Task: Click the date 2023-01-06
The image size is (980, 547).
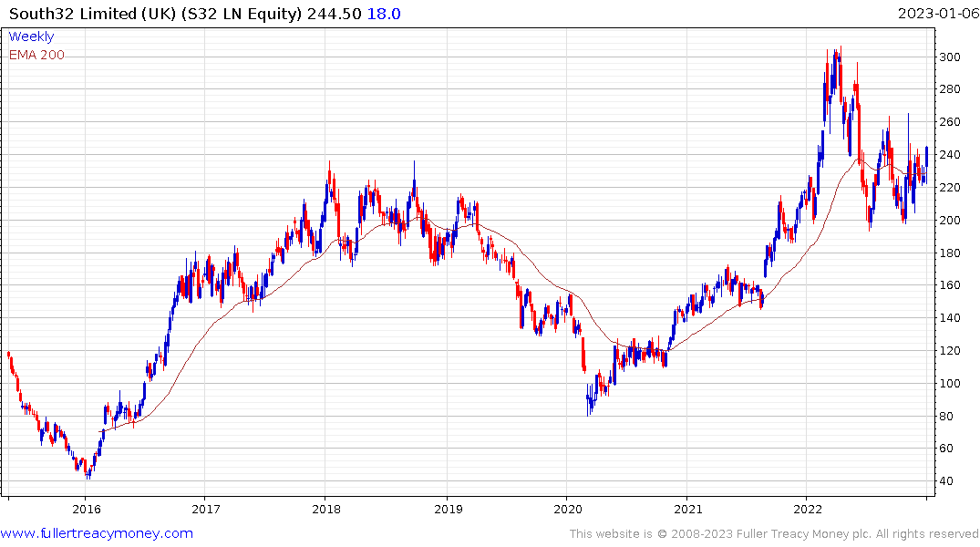Action: pos(937,14)
